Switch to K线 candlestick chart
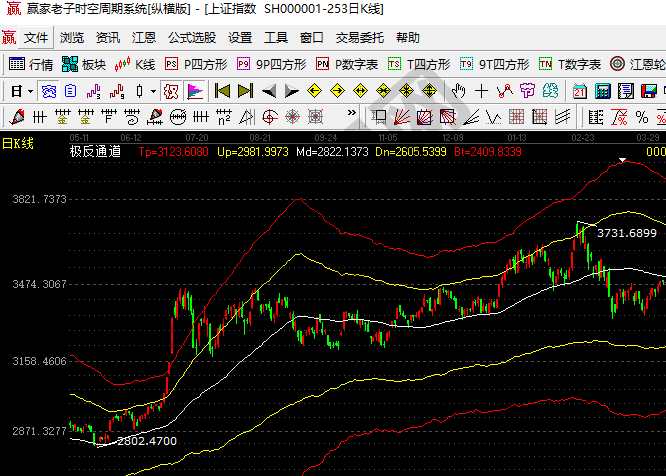 pyautogui.click(x=135, y=64)
